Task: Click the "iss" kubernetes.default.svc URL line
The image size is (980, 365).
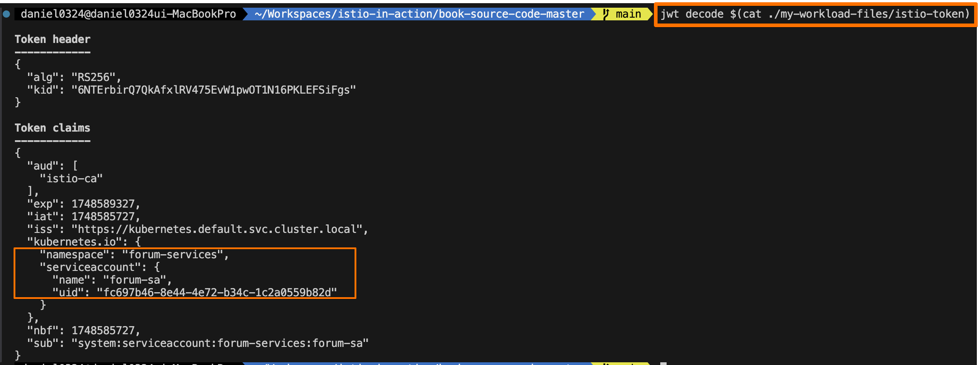Action: pyautogui.click(x=198, y=229)
